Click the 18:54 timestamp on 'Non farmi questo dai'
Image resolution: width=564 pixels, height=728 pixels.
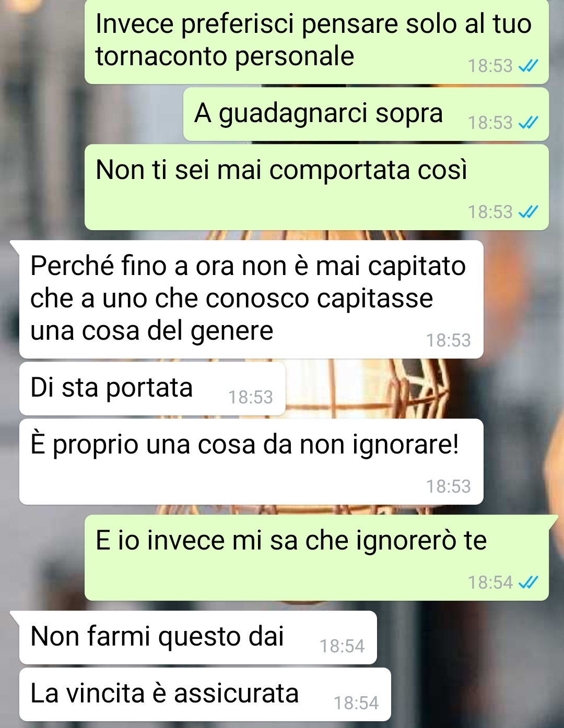point(342,647)
